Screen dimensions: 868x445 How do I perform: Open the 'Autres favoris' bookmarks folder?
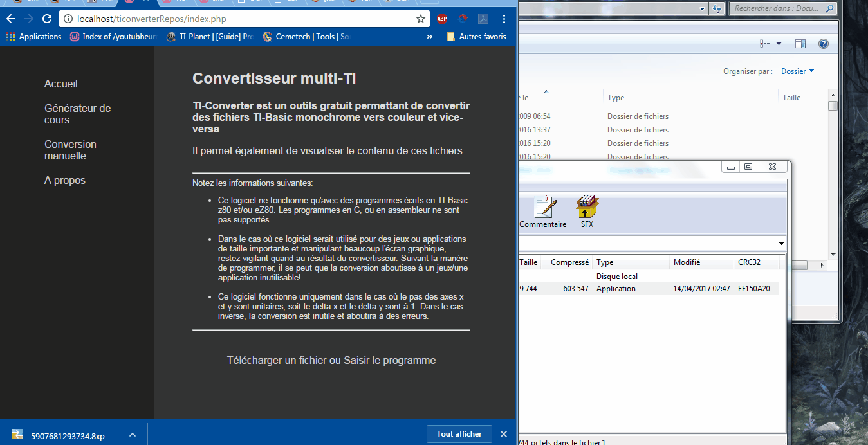pos(476,37)
